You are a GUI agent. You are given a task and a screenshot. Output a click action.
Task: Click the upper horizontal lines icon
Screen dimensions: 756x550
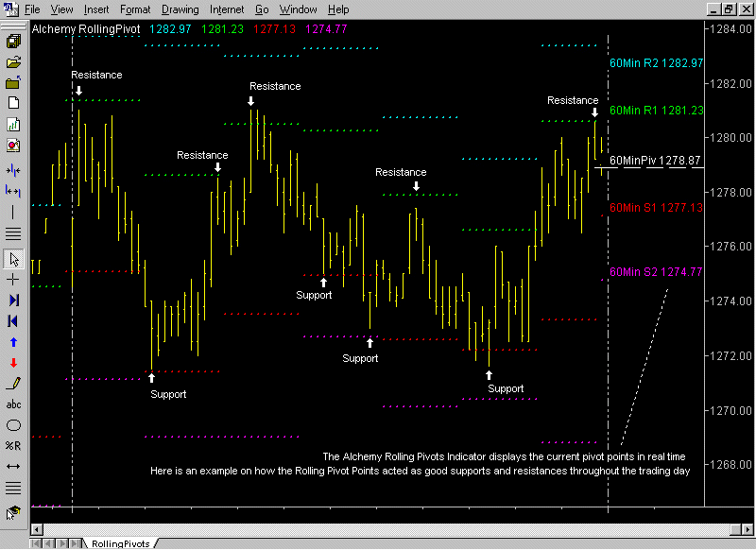point(13,233)
